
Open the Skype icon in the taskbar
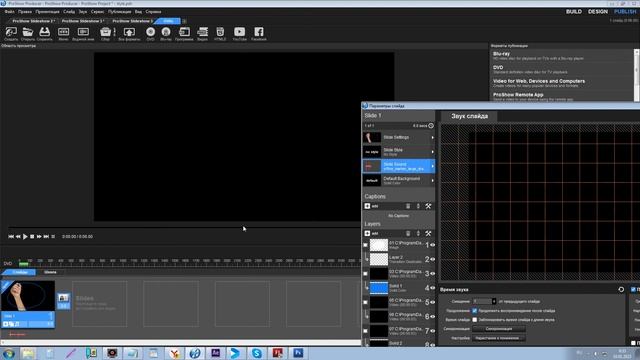[257, 353]
